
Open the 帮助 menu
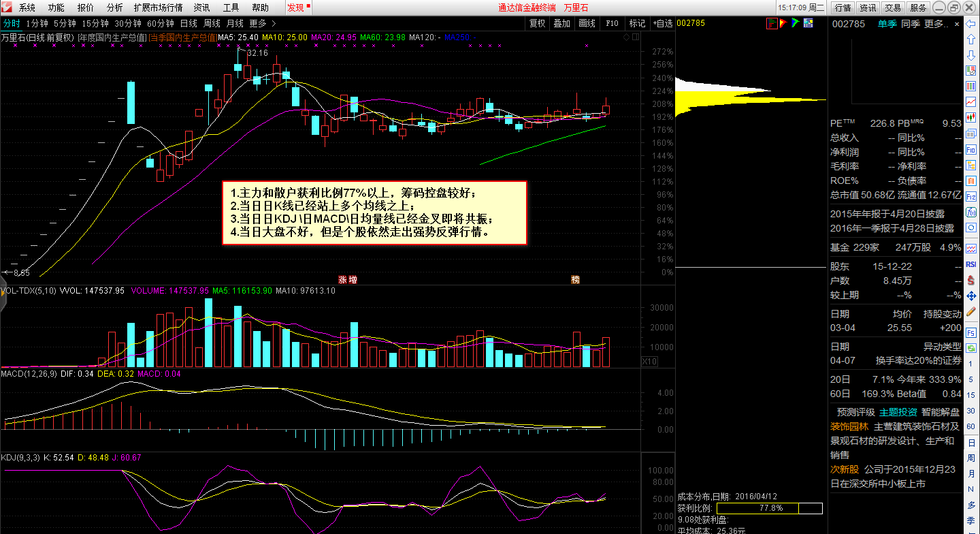tap(260, 7)
